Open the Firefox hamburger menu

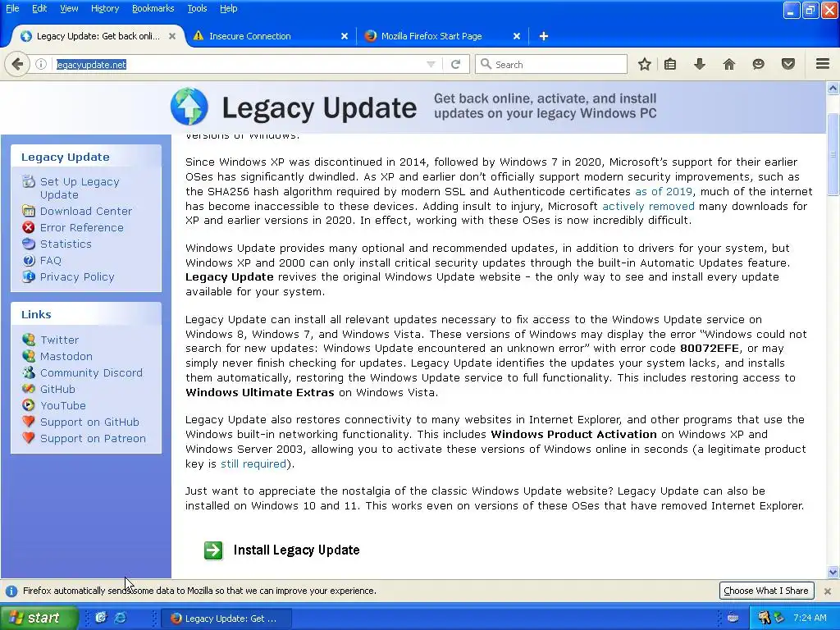tap(823, 64)
